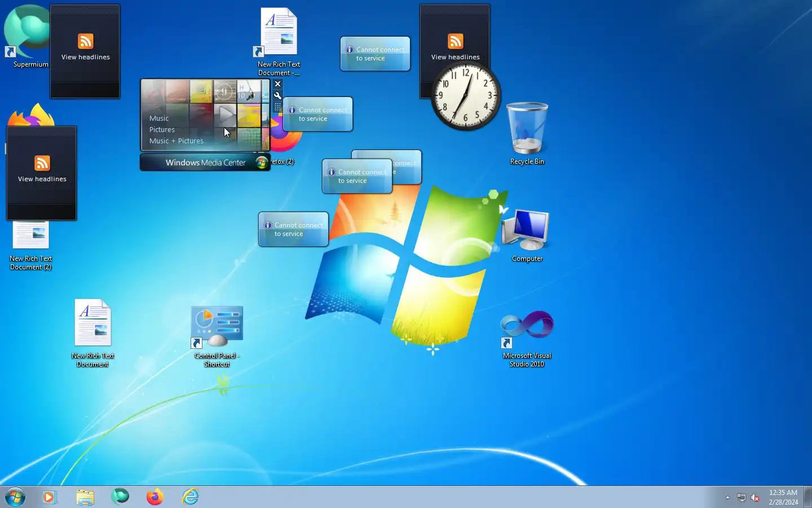Click RSS icon in headlines gadget behind the clock

(456, 41)
